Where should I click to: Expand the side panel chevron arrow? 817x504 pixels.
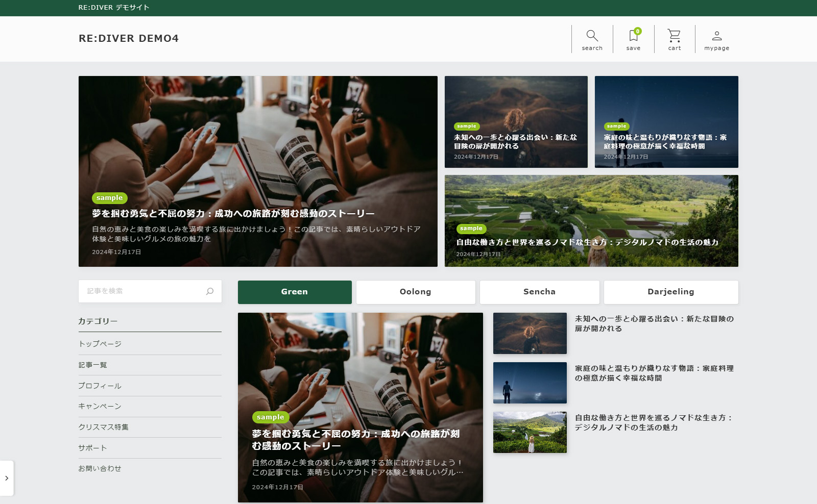tap(7, 478)
